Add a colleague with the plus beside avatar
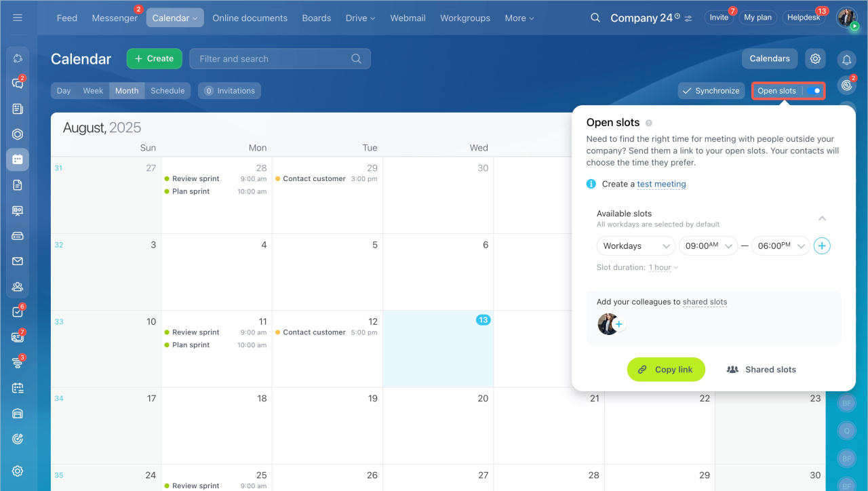 [618, 324]
